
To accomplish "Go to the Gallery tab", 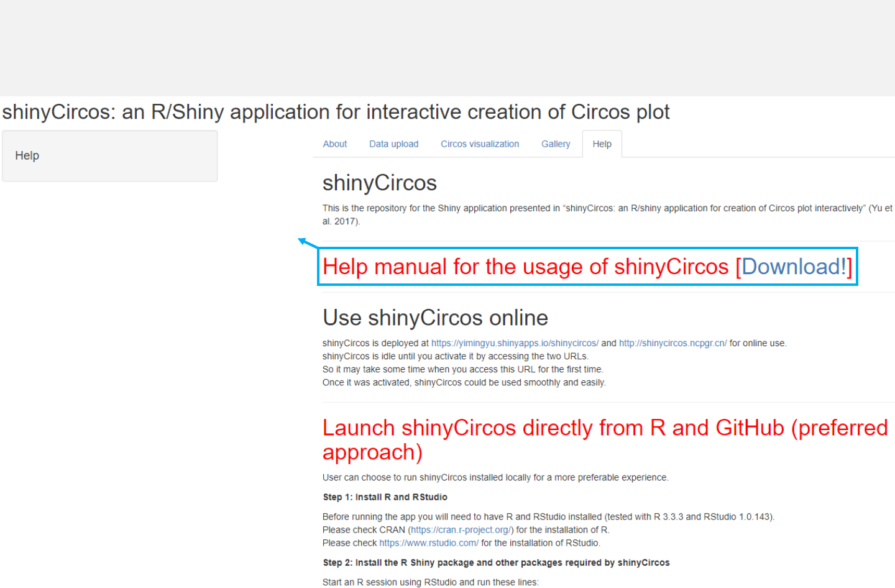I will coord(556,144).
